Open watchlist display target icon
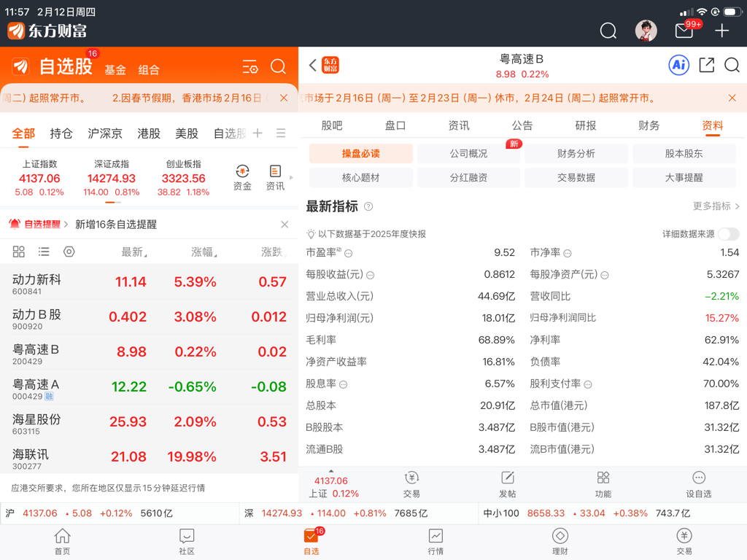This screenshot has width=747, height=560. pos(69,252)
